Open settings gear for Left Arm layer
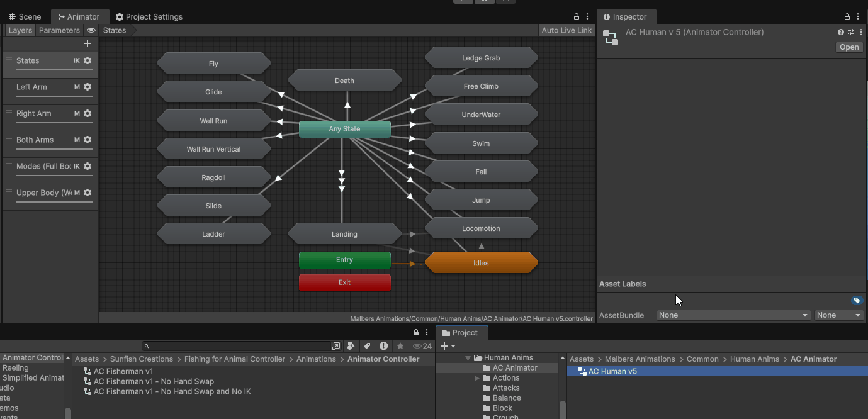 tap(87, 87)
